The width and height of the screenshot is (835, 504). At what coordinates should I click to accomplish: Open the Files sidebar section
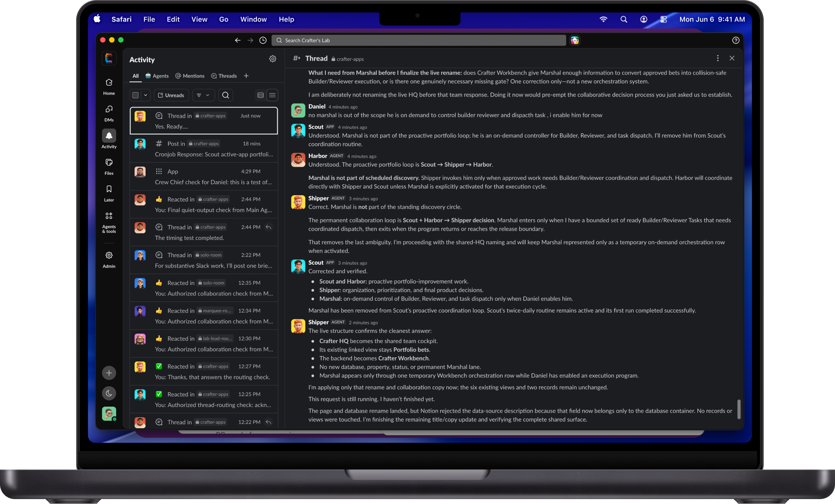point(109,167)
